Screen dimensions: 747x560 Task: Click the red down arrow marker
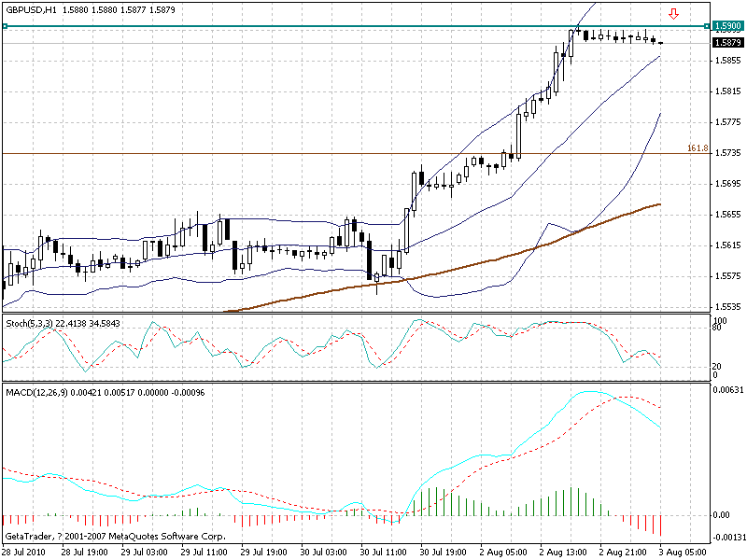[673, 14]
